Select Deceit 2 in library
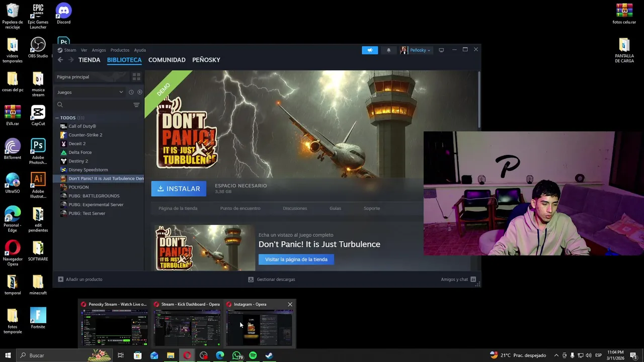Image resolution: width=644 pixels, height=362 pixels. [99, 143]
